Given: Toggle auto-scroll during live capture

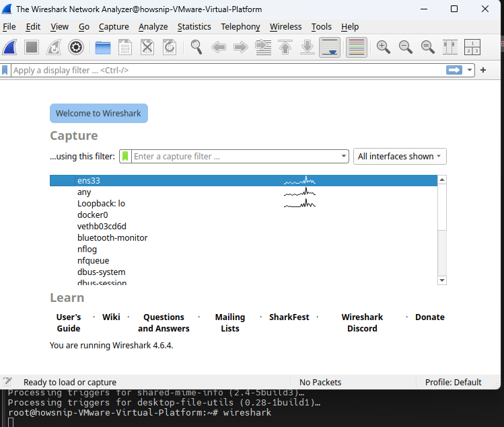Looking at the screenshot, I should (330, 47).
